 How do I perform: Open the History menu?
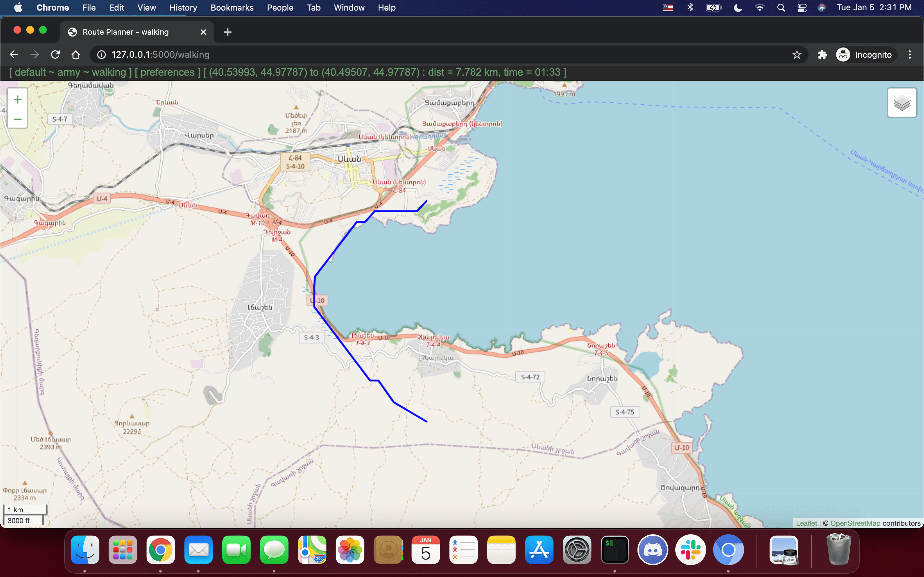point(183,7)
